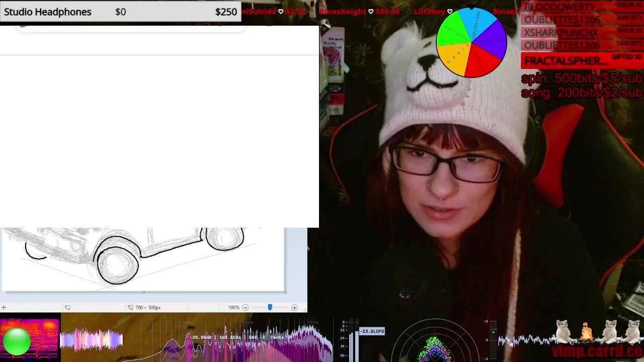Click the song: 200bits/$2/sub text
The height and width of the screenshot is (362, 644).
tap(582, 93)
